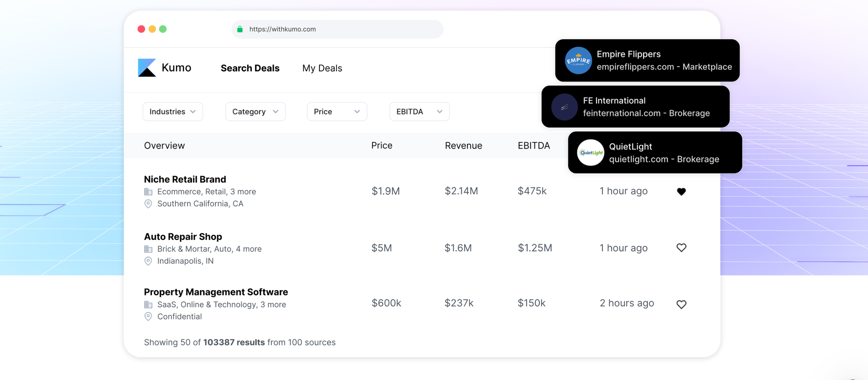Viewport: 868px width, 380px height.
Task: Switch to My Deals tab
Action: coord(322,68)
